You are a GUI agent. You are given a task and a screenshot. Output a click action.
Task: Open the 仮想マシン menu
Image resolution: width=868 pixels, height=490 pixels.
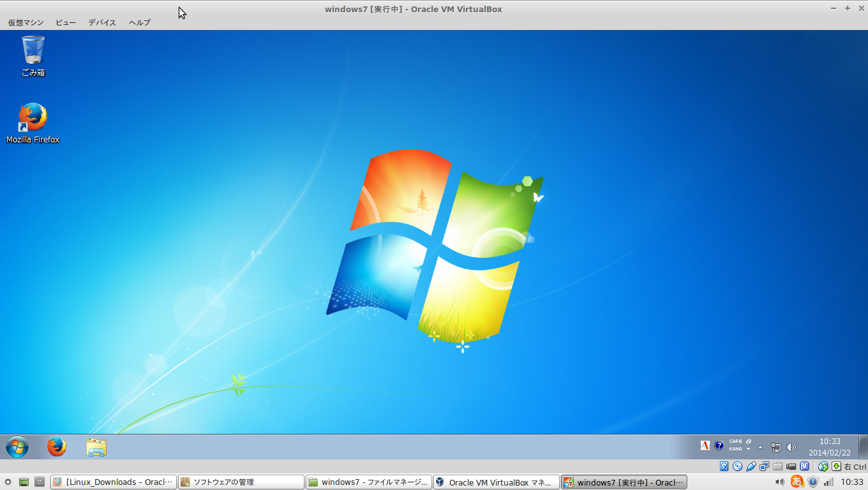tap(26, 22)
